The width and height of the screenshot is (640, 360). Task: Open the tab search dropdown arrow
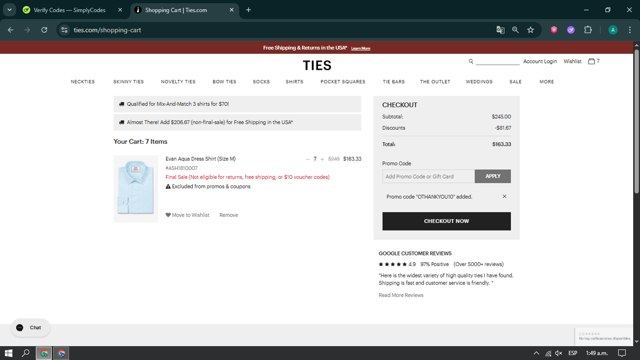[9, 10]
